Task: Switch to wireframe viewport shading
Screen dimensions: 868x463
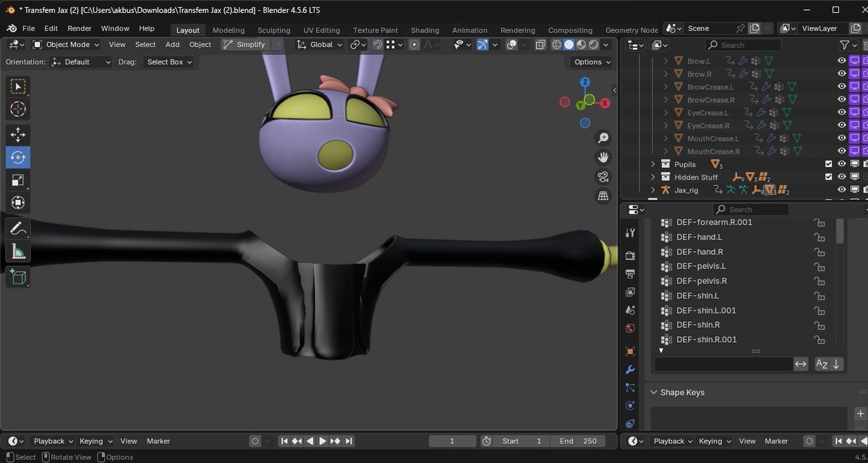Action: point(556,44)
